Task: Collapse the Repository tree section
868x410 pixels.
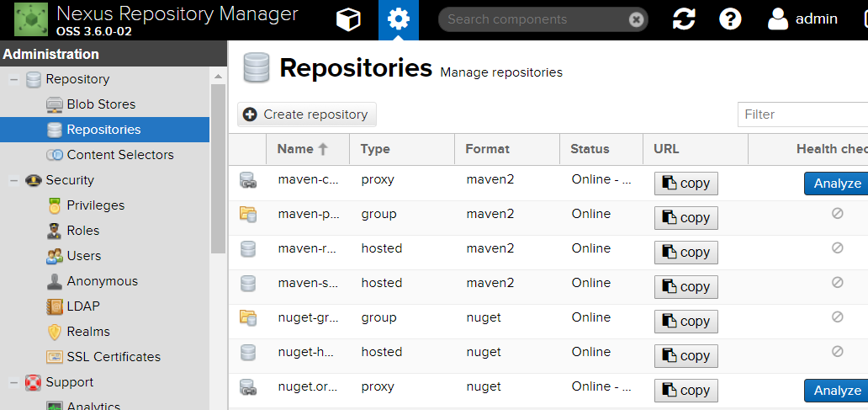Action: pos(13,79)
